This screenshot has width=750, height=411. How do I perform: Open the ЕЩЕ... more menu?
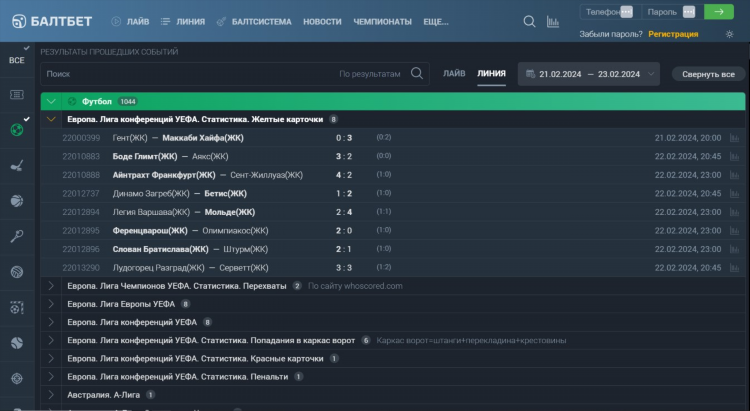point(436,22)
